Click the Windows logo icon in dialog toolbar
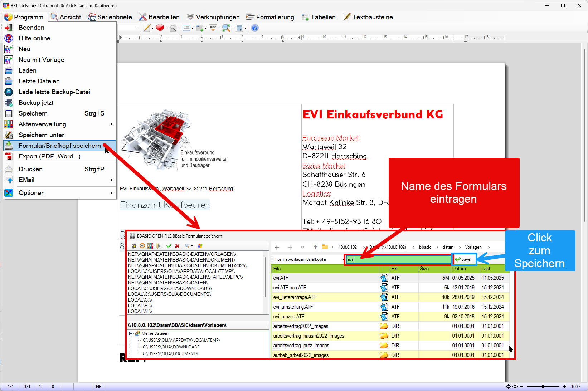 point(200,246)
